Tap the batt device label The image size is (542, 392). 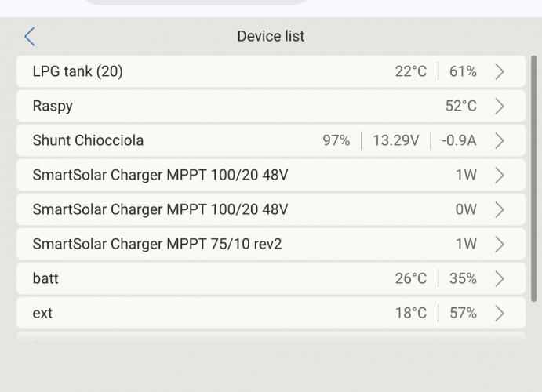[45, 279]
